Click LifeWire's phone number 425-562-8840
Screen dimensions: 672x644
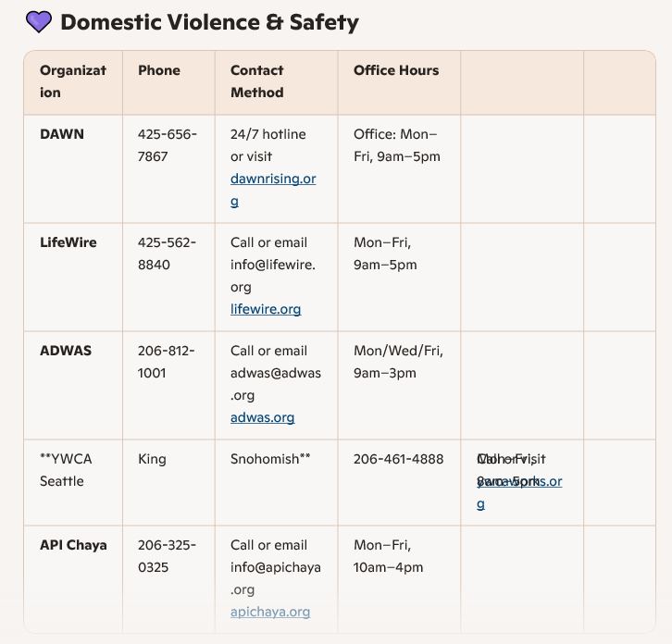point(168,254)
